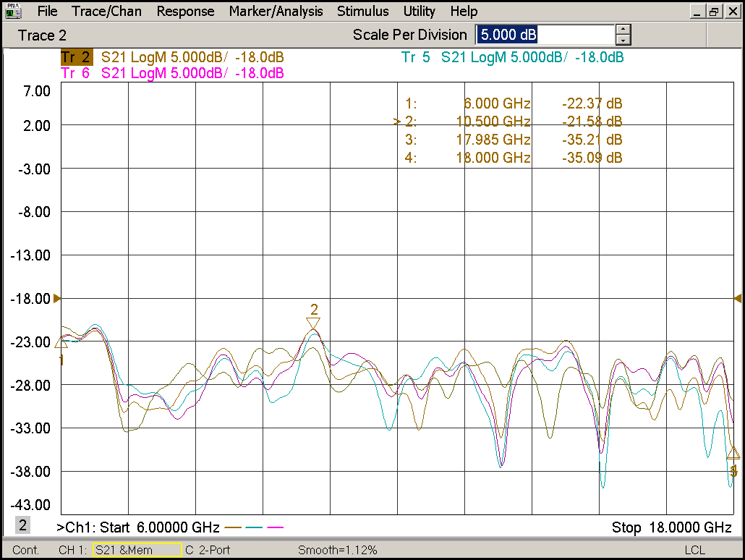Minimize the PNA window
The width and height of the screenshot is (745, 560).
pos(697,12)
